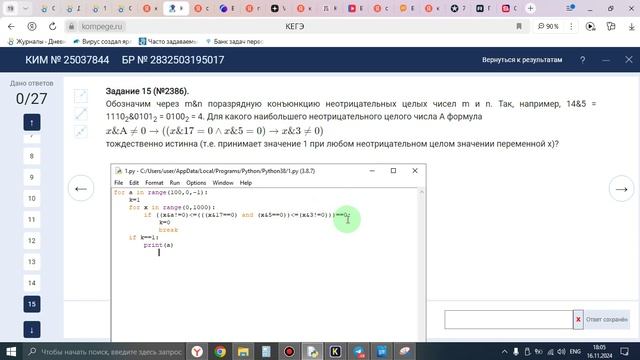Click line 'print(a)' in code editor
Screen dimensions: 640x360
[158, 245]
